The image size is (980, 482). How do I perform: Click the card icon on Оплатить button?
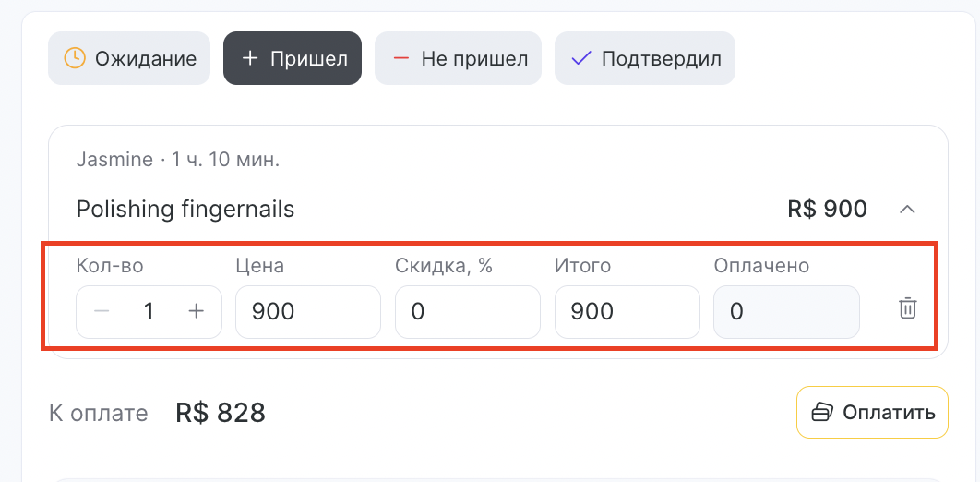(x=822, y=412)
